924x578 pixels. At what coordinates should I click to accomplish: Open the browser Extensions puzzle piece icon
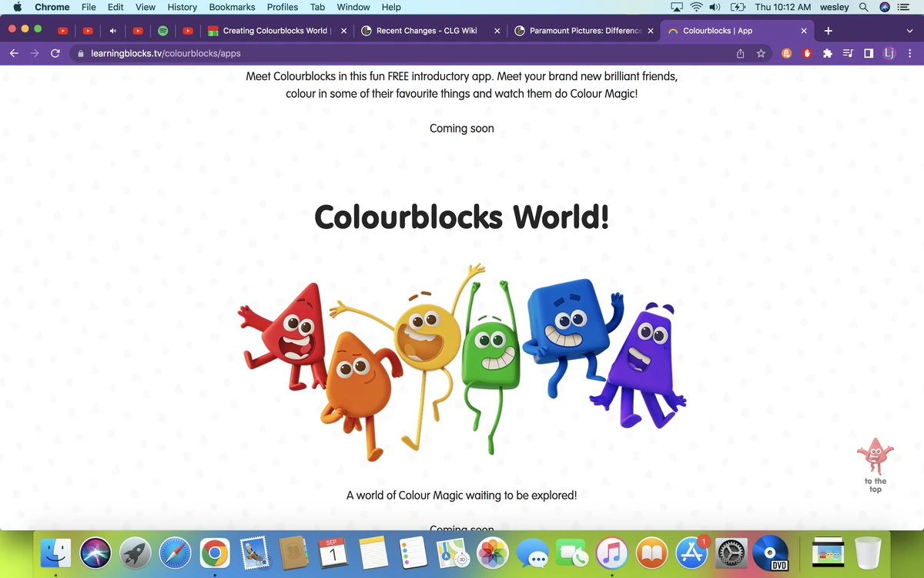click(x=826, y=53)
